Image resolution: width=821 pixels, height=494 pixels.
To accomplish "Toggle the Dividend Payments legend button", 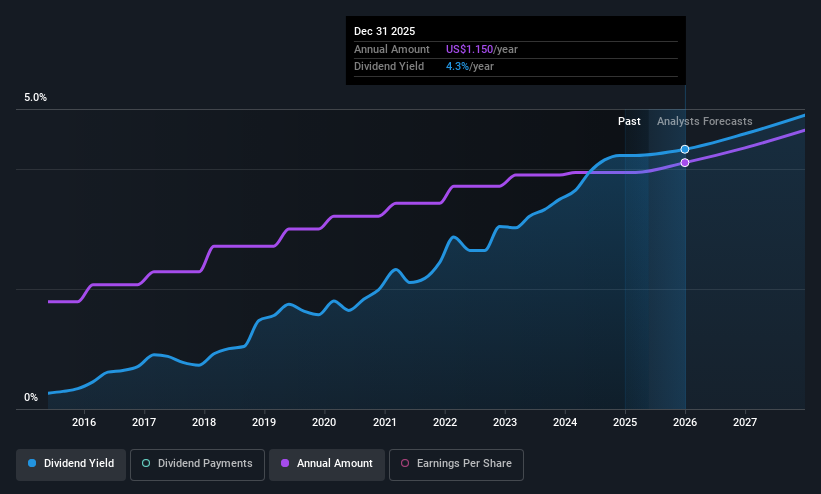I will pos(197,465).
